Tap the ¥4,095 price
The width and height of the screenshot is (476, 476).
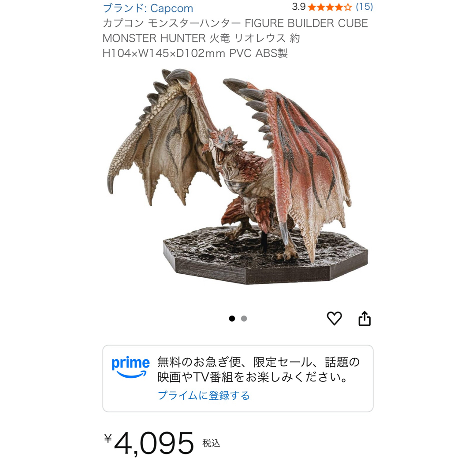click(149, 443)
